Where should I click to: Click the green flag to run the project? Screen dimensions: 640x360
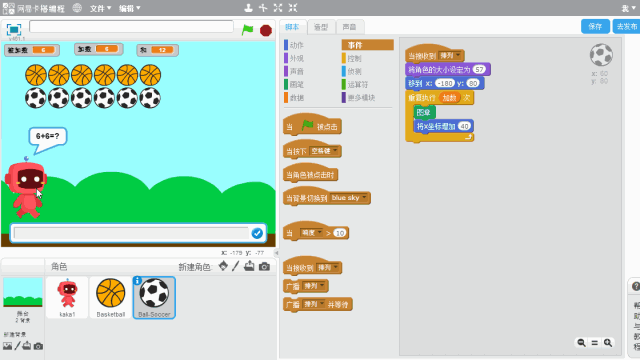pos(247,30)
